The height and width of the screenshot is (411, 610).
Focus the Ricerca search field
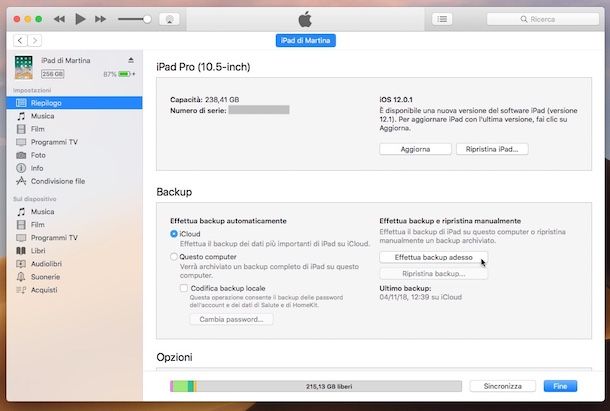(x=543, y=19)
